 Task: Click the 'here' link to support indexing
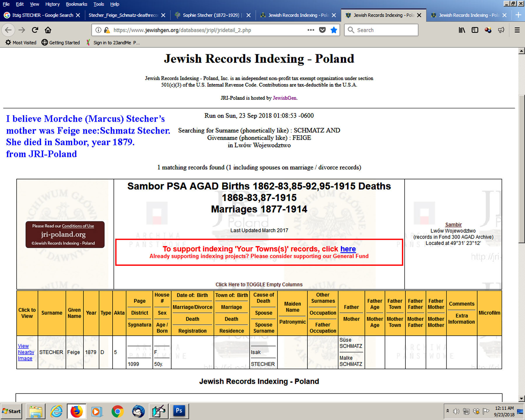click(x=348, y=249)
